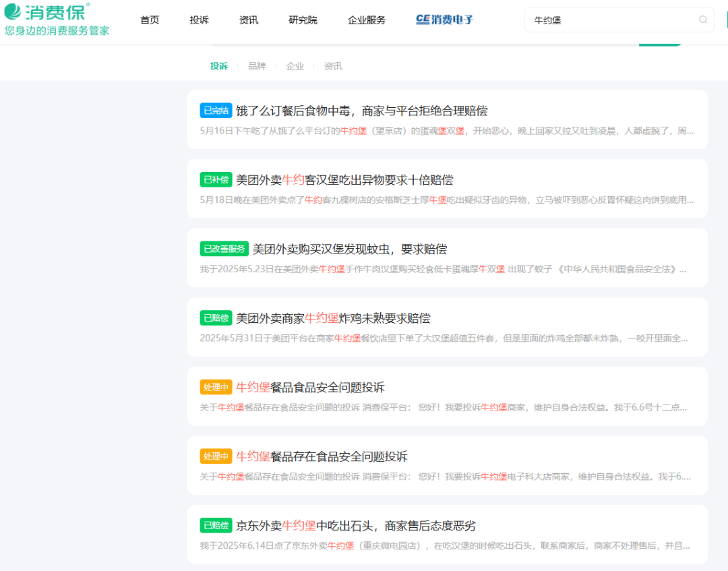Click the 已完结 status badge
The image size is (728, 571).
click(x=216, y=111)
